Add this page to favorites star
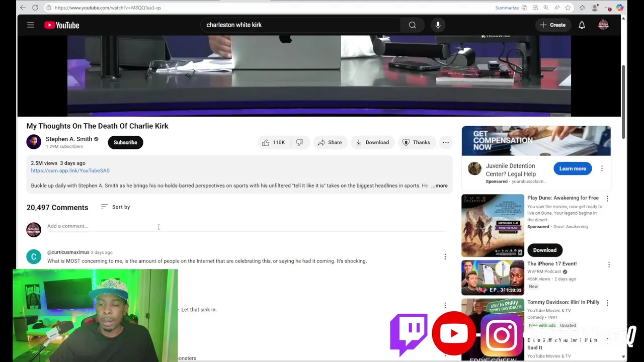Image resolution: width=644 pixels, height=362 pixels. (568, 8)
